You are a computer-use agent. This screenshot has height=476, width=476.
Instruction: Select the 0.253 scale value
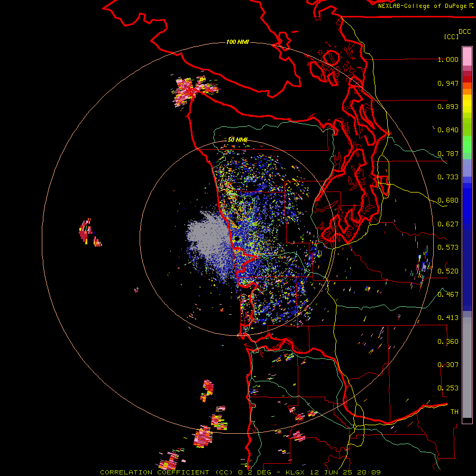click(x=448, y=388)
